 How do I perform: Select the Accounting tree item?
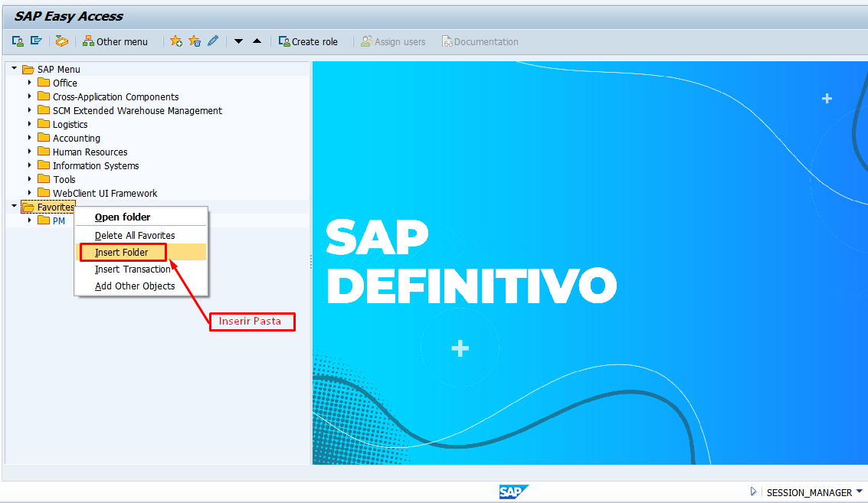click(x=77, y=139)
